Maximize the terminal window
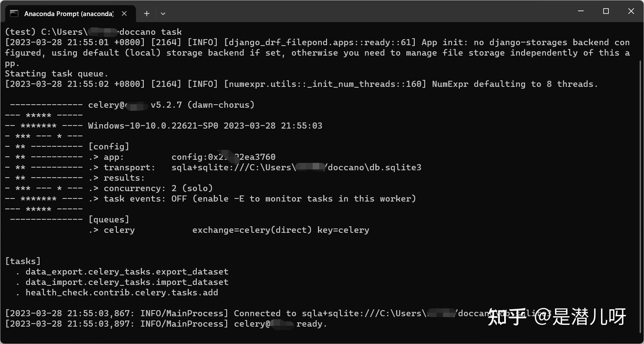Viewport: 644px width, 344px height. coord(606,11)
